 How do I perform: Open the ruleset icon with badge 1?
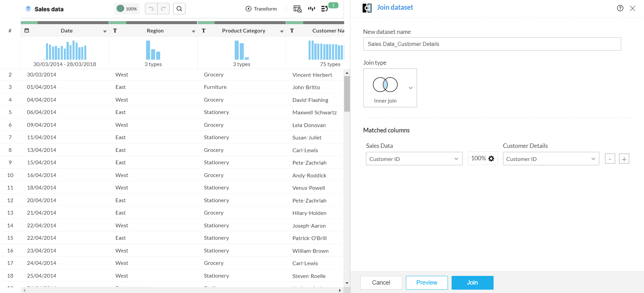(x=325, y=9)
